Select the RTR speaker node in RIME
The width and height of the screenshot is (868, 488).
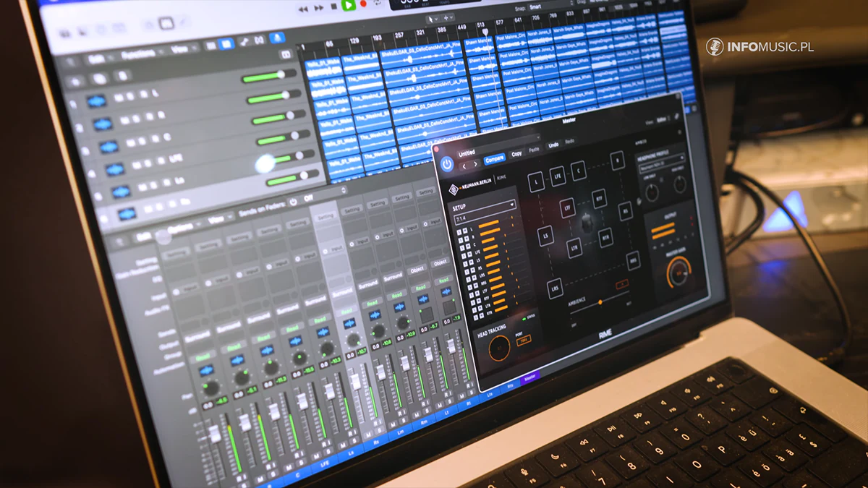pyautogui.click(x=606, y=236)
